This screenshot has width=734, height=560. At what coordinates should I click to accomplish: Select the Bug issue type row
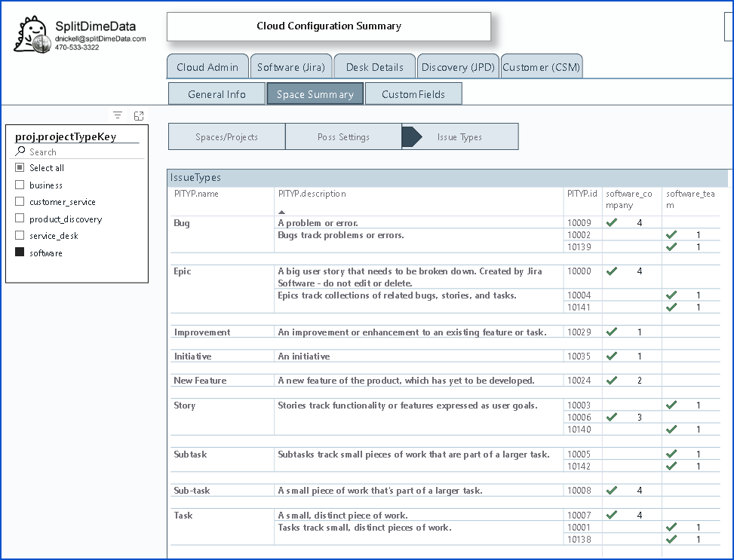tap(182, 222)
